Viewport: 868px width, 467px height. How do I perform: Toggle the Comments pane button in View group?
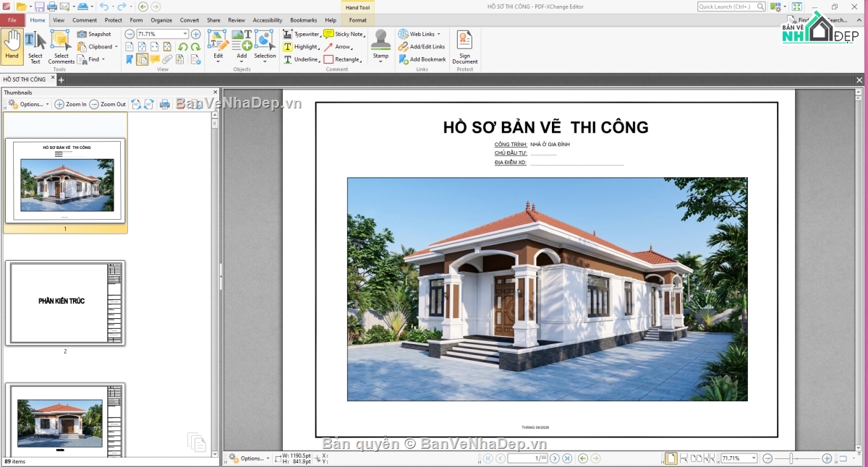(155, 59)
